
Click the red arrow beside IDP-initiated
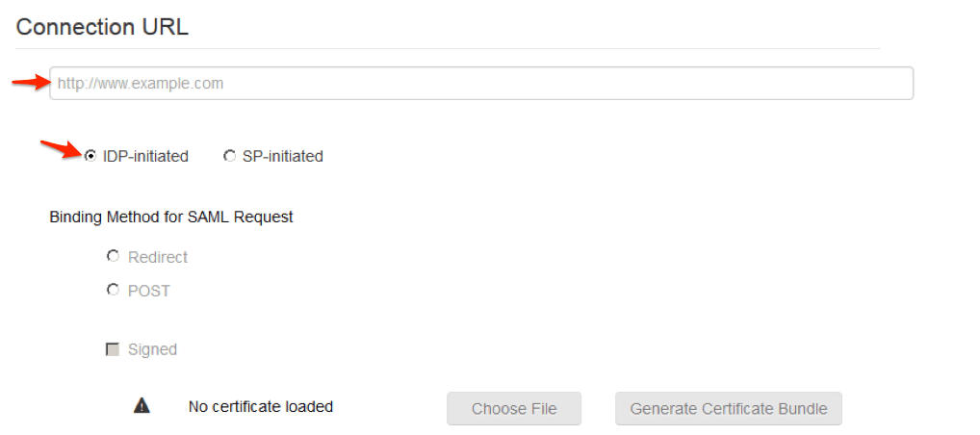tap(61, 149)
